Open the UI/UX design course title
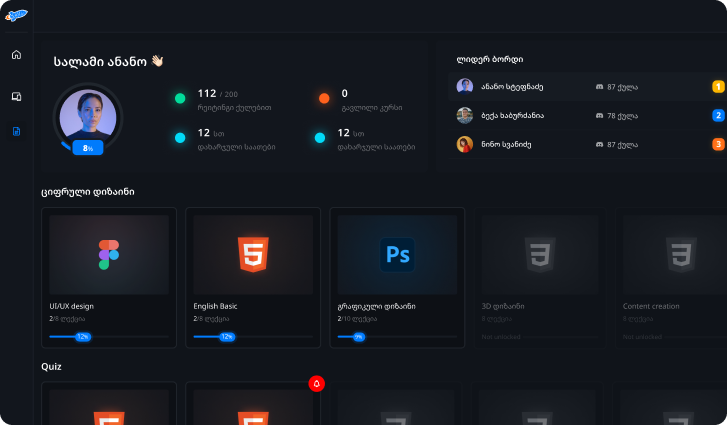Viewport: 727px width, 425px height. (x=71, y=306)
